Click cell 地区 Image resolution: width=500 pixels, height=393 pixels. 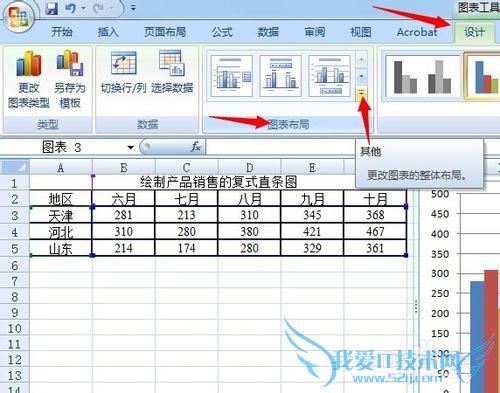[x=61, y=199]
